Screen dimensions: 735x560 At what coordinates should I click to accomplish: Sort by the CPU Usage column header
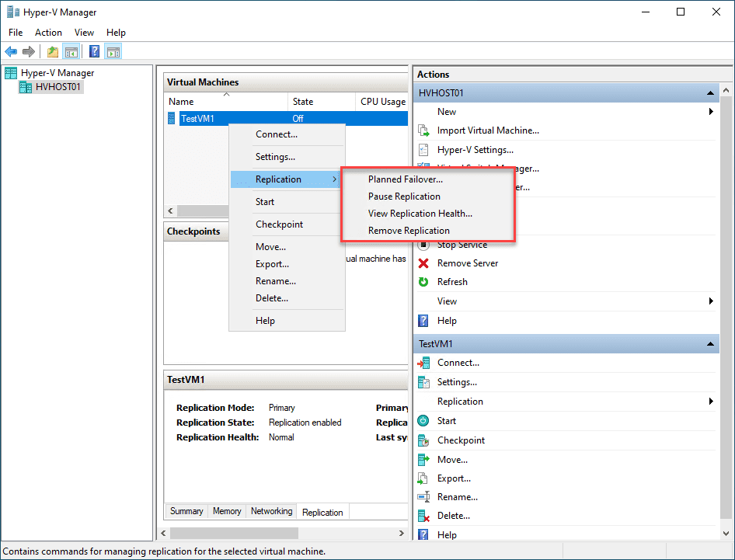point(382,102)
